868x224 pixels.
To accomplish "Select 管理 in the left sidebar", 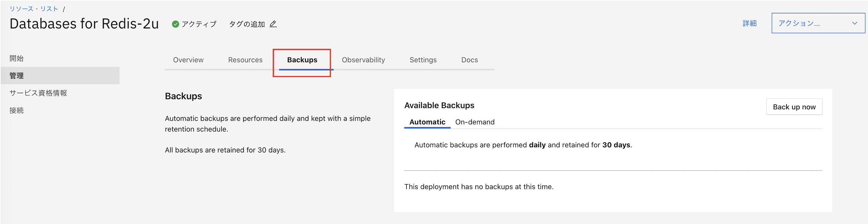I will [x=16, y=75].
